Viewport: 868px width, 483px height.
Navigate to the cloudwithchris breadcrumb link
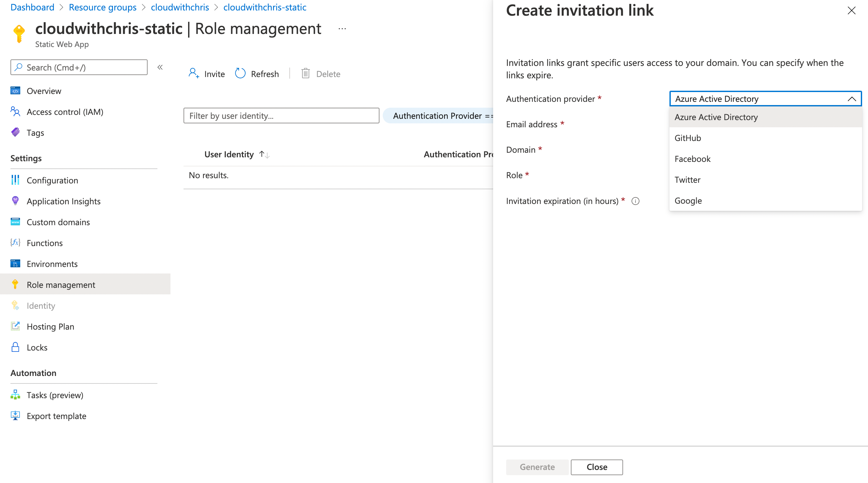click(x=180, y=7)
